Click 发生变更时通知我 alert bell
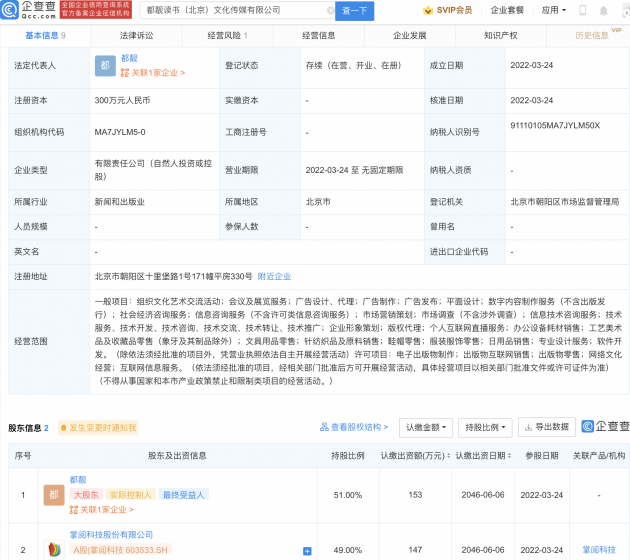The height and width of the screenshot is (560, 630). click(x=96, y=427)
